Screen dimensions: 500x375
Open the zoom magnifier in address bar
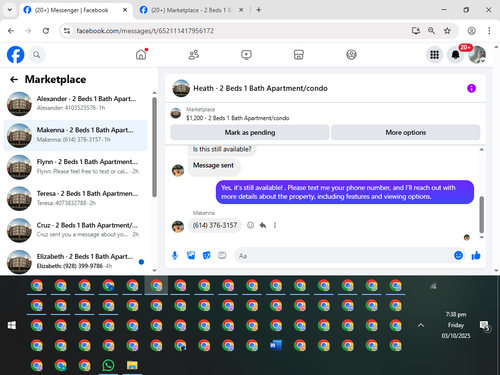[431, 31]
